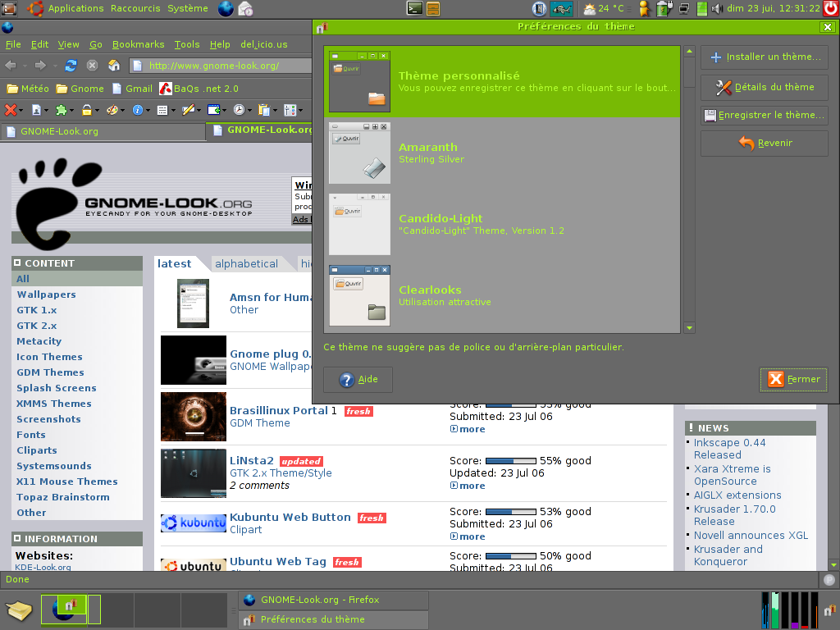Click the Firefox Stop loading icon

point(92,66)
